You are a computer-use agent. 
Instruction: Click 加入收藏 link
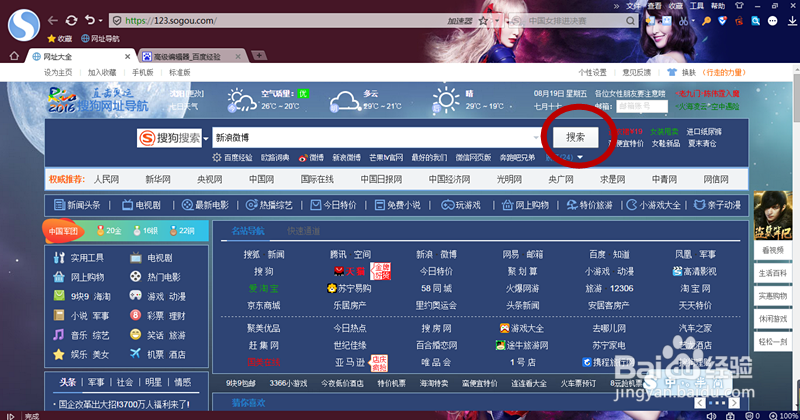[102, 72]
